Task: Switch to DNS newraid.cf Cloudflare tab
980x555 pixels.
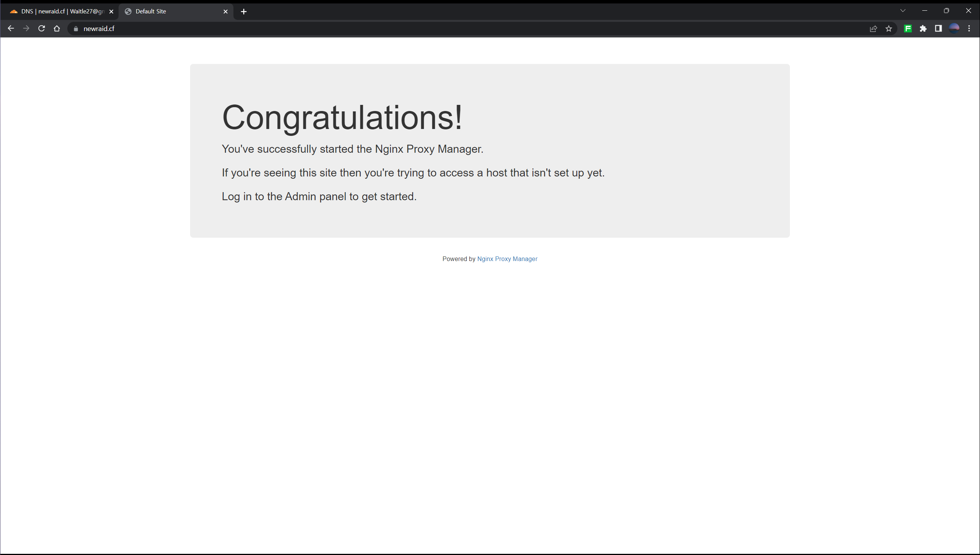Action: [61, 11]
